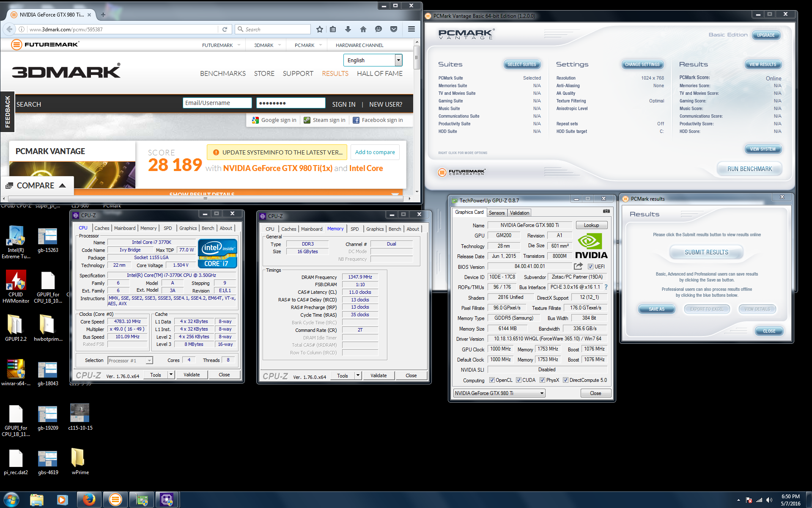Click the Futuremark logo on the webpage
Viewport: 812px width, 508px height.
[45, 44]
